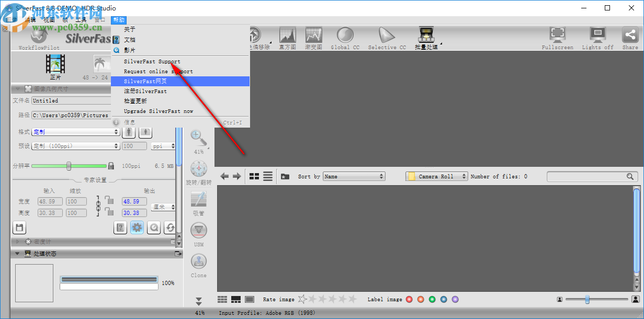This screenshot has width=644, height=319.
Task: Choose Upgrade SilverFast now menu item
Action: tap(180, 111)
